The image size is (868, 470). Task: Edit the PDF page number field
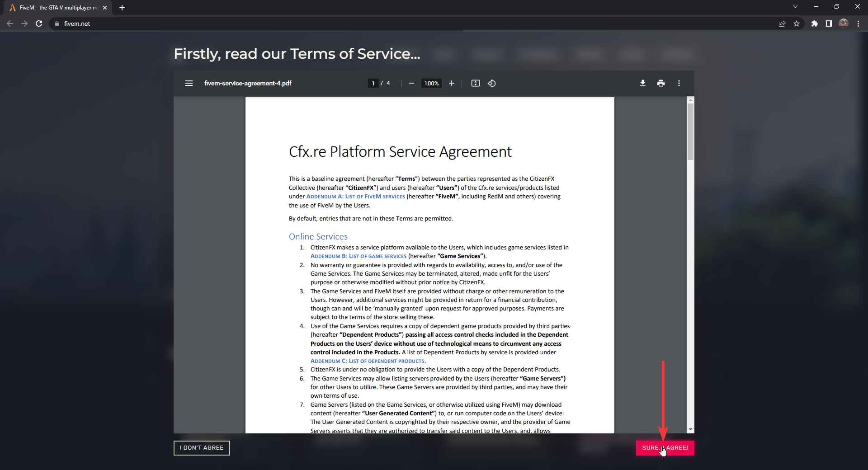(373, 83)
